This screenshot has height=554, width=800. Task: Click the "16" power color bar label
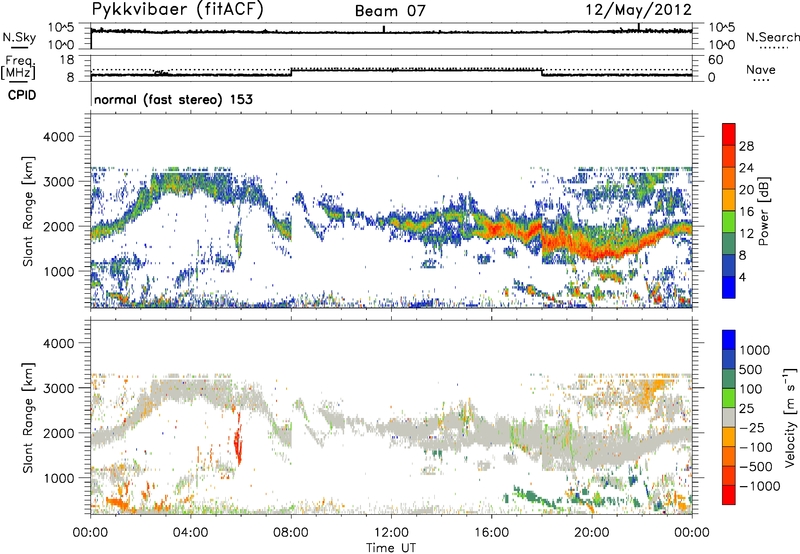(746, 212)
